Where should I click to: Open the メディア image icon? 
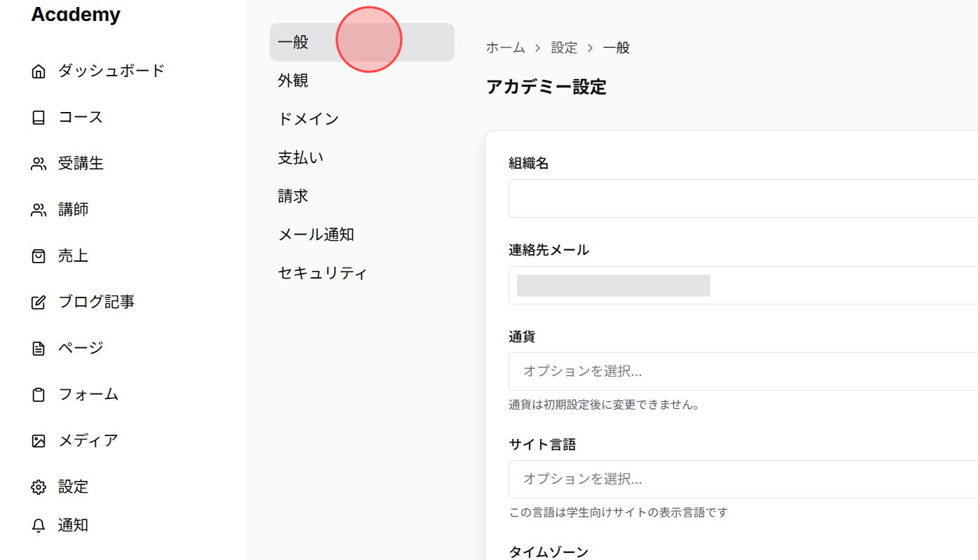(x=39, y=440)
